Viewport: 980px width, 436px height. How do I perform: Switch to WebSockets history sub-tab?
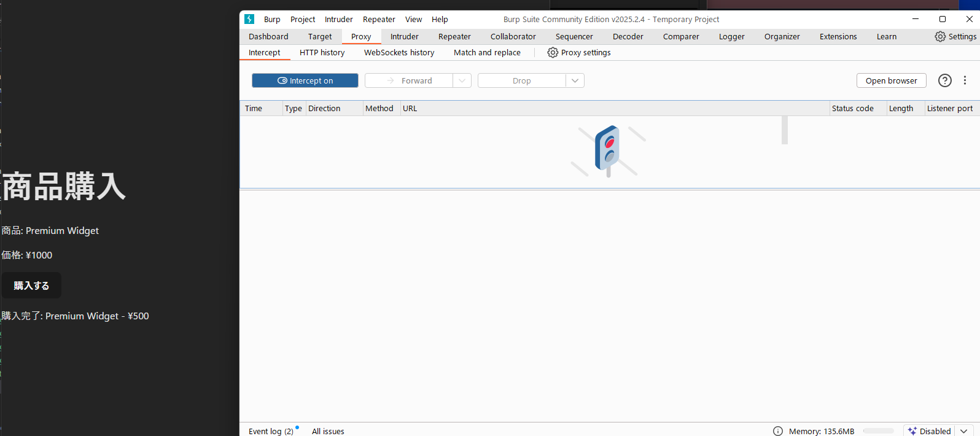point(399,52)
